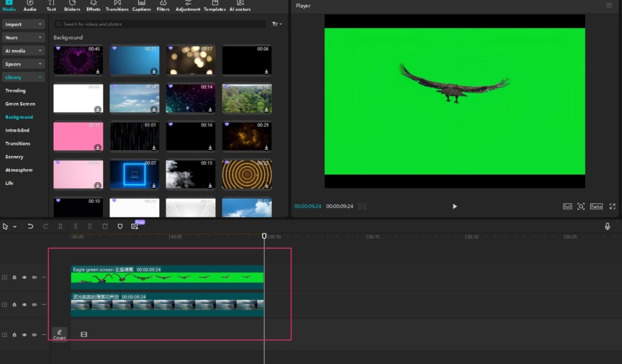This screenshot has width=622, height=364.
Task: Hide the sea and sky video track
Action: click(24, 304)
